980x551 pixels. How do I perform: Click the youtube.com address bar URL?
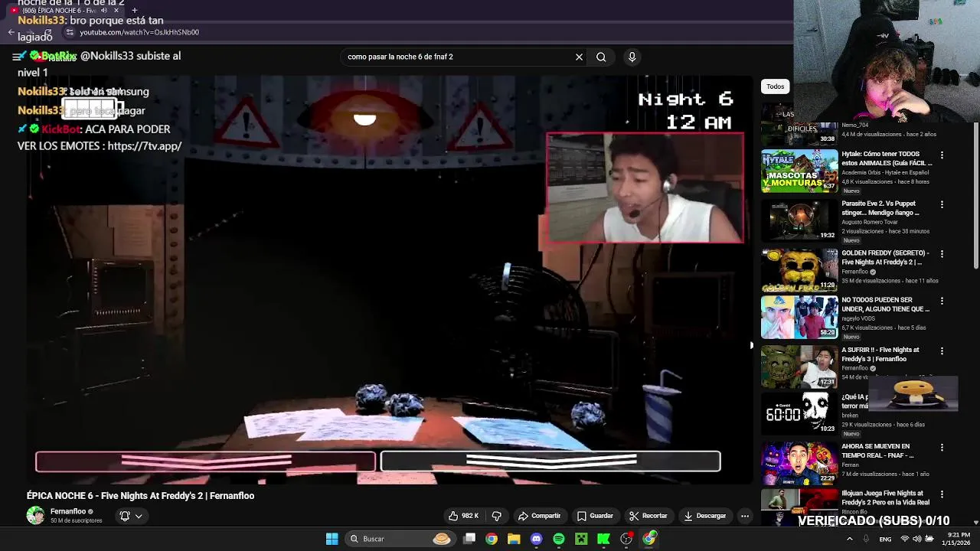(x=139, y=33)
